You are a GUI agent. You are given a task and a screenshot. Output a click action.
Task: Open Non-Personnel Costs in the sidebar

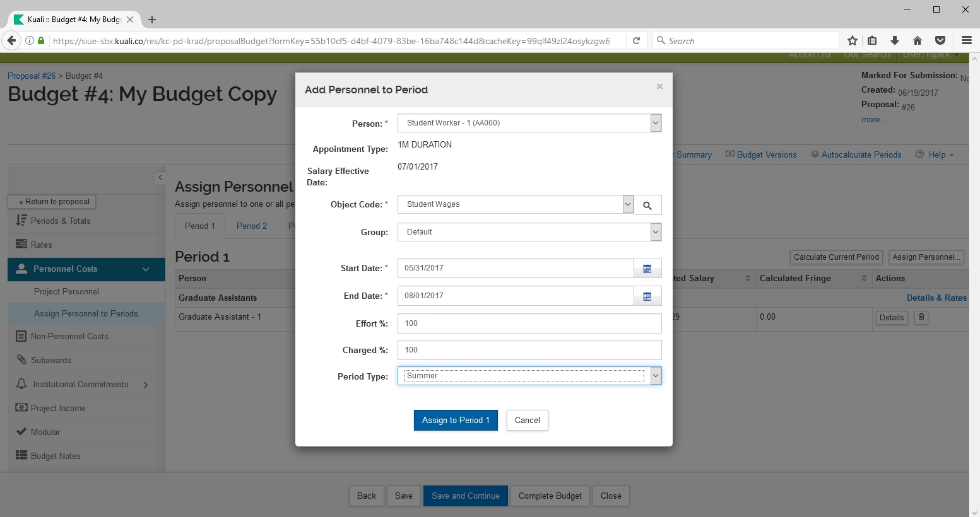coord(69,337)
